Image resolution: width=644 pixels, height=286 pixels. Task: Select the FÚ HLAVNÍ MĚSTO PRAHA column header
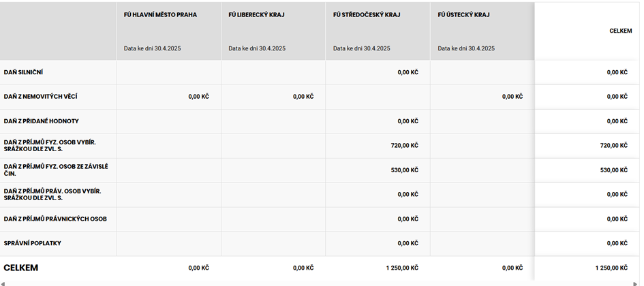point(160,15)
